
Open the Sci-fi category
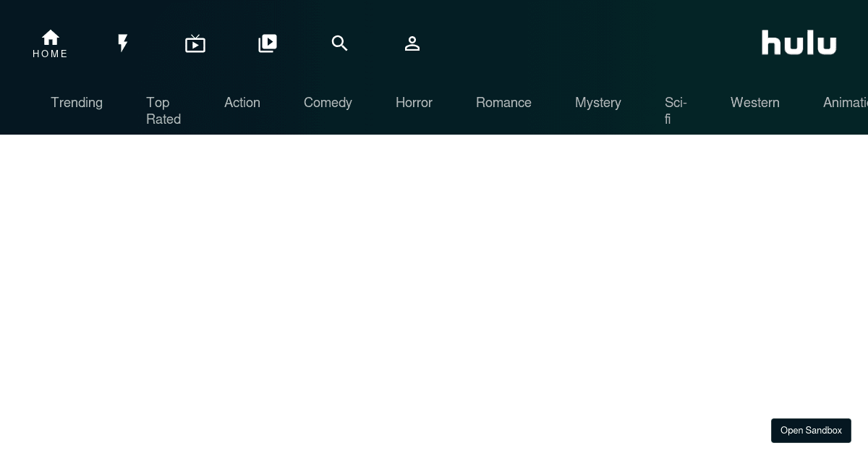click(x=676, y=111)
